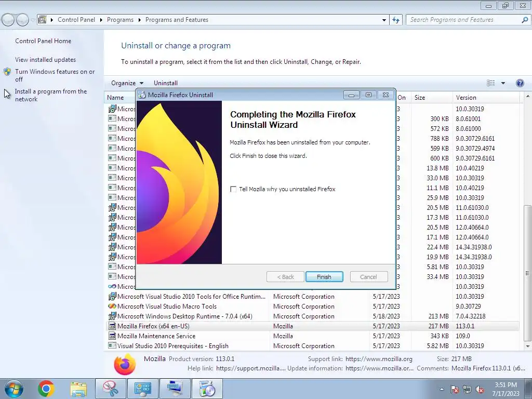Image resolution: width=532 pixels, height=399 pixels.
Task: Click the taskbar clock showing 3:51 PM
Action: coord(506,389)
